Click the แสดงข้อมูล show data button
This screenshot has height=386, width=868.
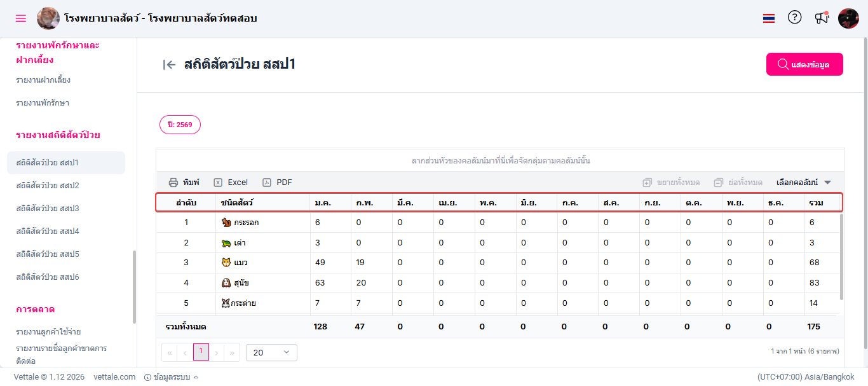pyautogui.click(x=804, y=64)
